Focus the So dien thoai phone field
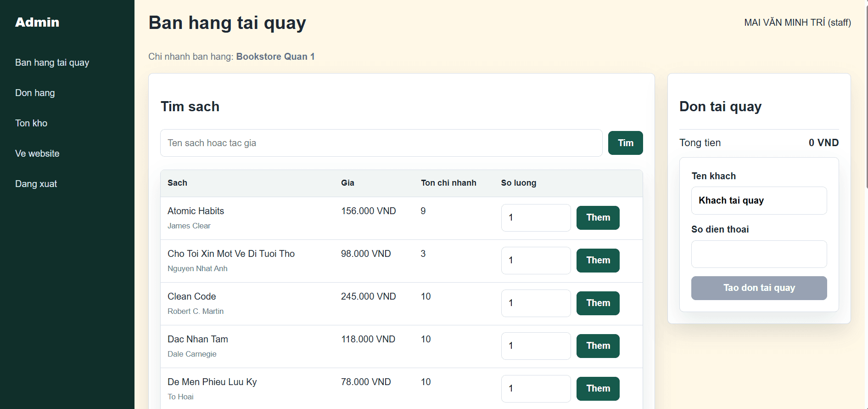This screenshot has height=409, width=868. coord(759,254)
